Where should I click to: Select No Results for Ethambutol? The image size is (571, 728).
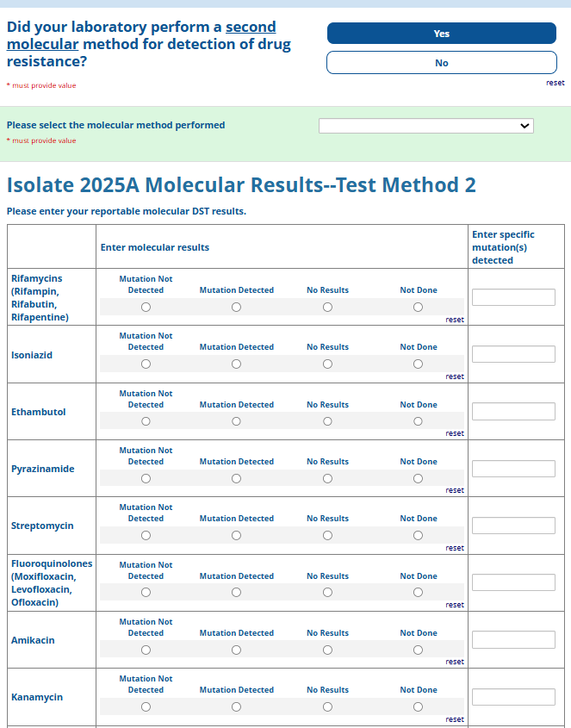(327, 421)
